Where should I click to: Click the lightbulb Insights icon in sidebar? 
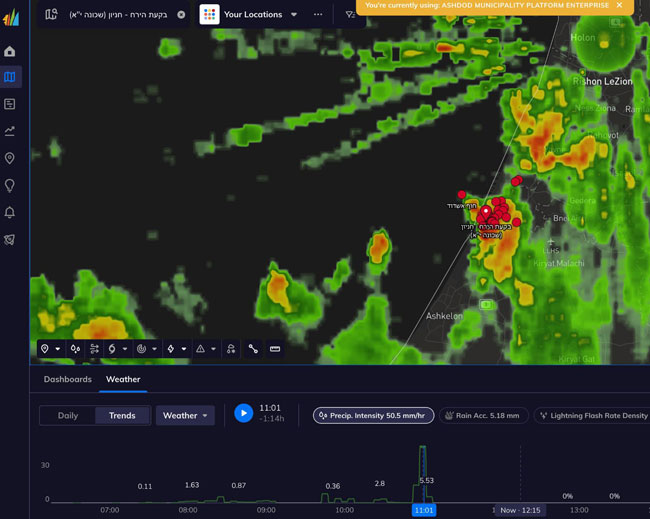[x=10, y=186]
